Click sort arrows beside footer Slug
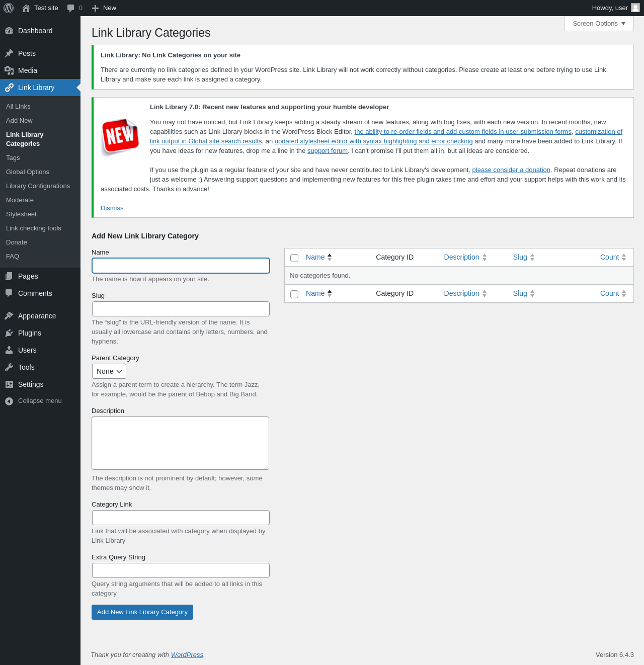Screen dimensions: 644x665 pyautogui.click(x=532, y=293)
